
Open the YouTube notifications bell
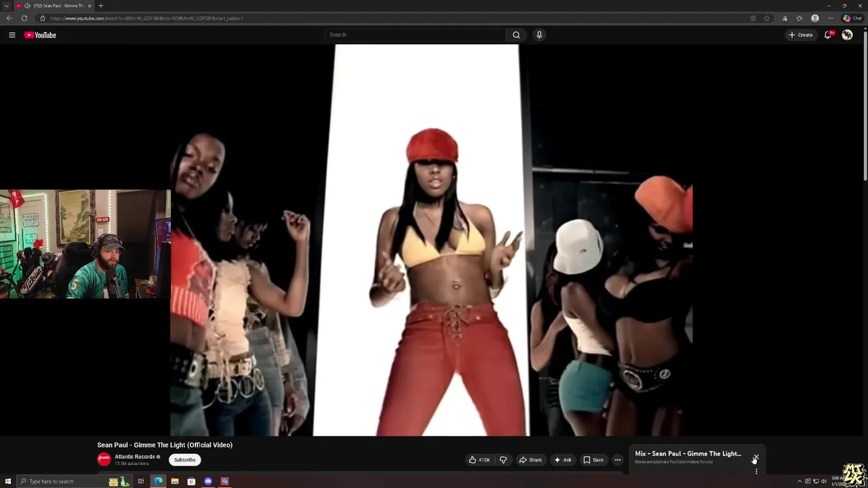(x=828, y=35)
